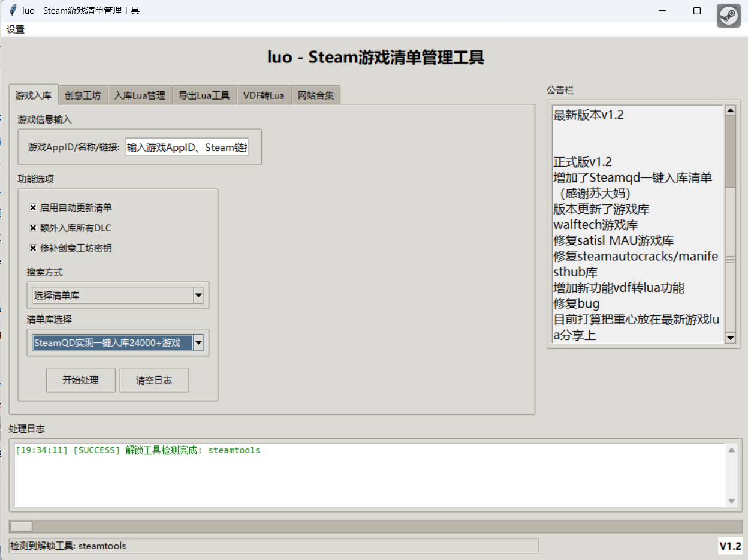This screenshot has height=560, width=748.
Task: Focus the 游戏AppID/名称/链接 input field
Action: click(x=186, y=147)
